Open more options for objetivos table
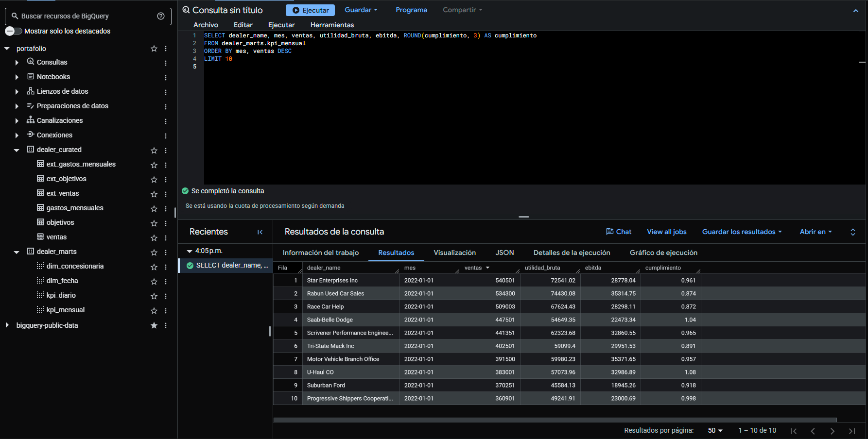 point(166,223)
